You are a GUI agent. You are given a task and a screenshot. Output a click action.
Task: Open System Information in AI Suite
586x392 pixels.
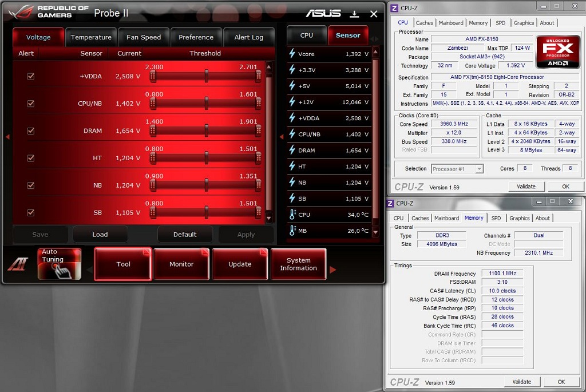click(299, 264)
